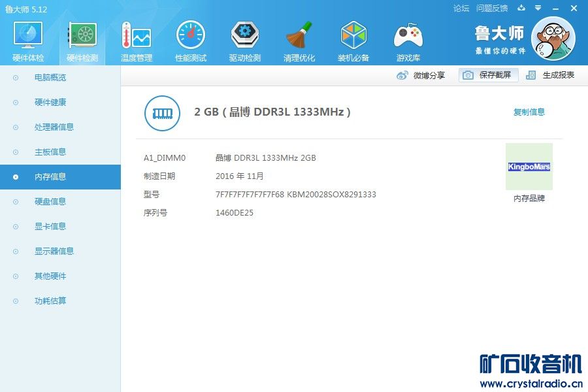The width and height of the screenshot is (588, 392).
Task: Open 温度管理 temperature management icon
Action: (x=137, y=35)
